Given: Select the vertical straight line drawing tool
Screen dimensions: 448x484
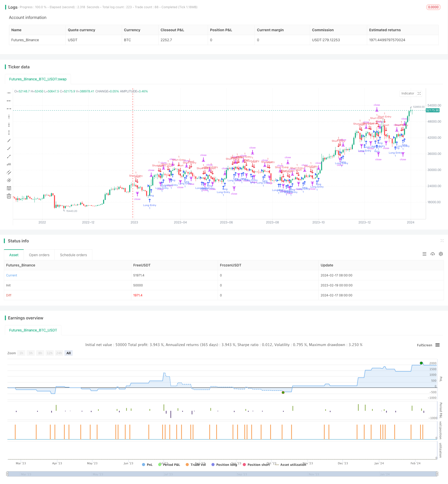Looking at the screenshot, I should [x=9, y=117].
